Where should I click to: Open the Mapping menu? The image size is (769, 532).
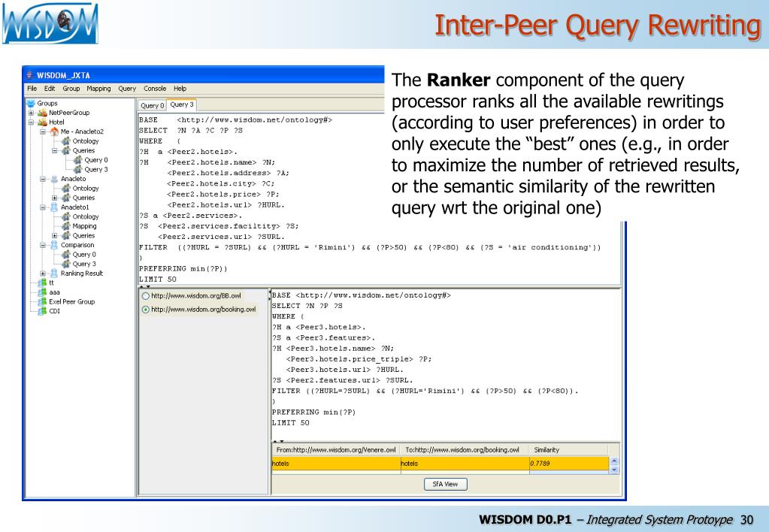pyautogui.click(x=98, y=89)
